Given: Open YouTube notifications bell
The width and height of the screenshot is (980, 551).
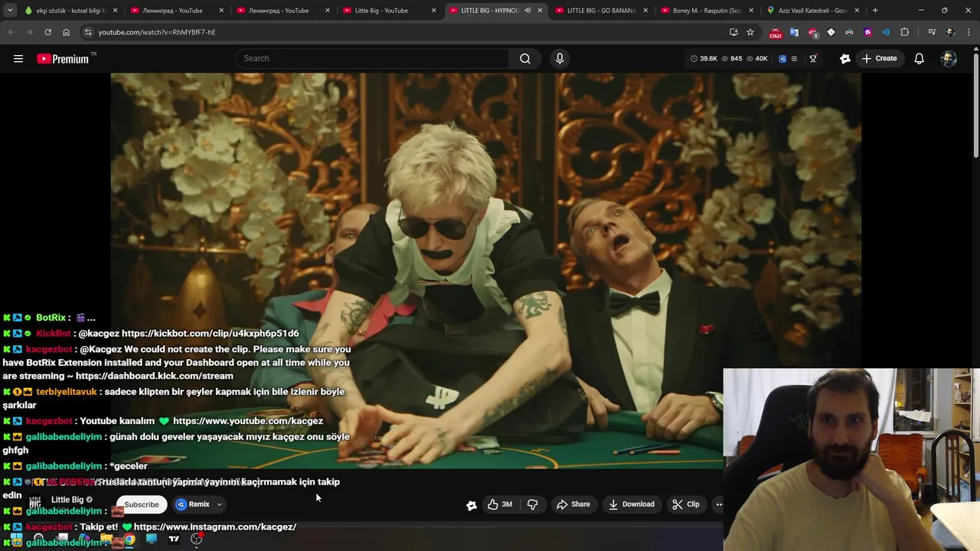Looking at the screenshot, I should point(920,58).
